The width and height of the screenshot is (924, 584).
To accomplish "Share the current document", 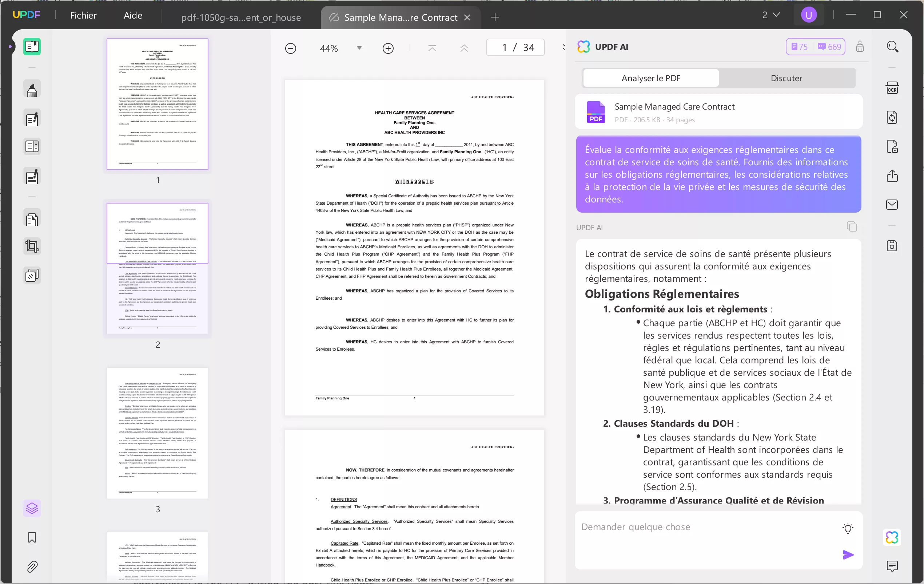I will [x=893, y=176].
